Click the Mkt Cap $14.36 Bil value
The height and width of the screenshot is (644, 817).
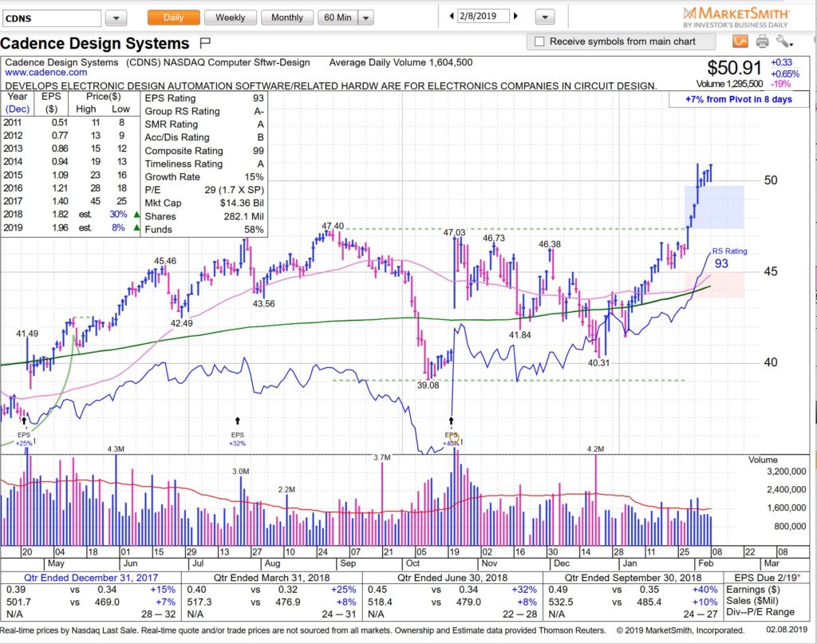[x=242, y=203]
